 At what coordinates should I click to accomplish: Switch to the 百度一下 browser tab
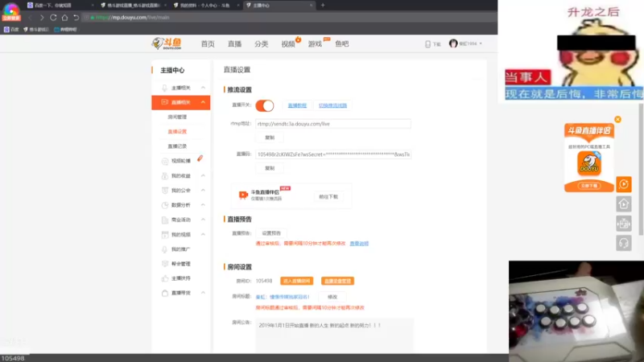pos(60,6)
